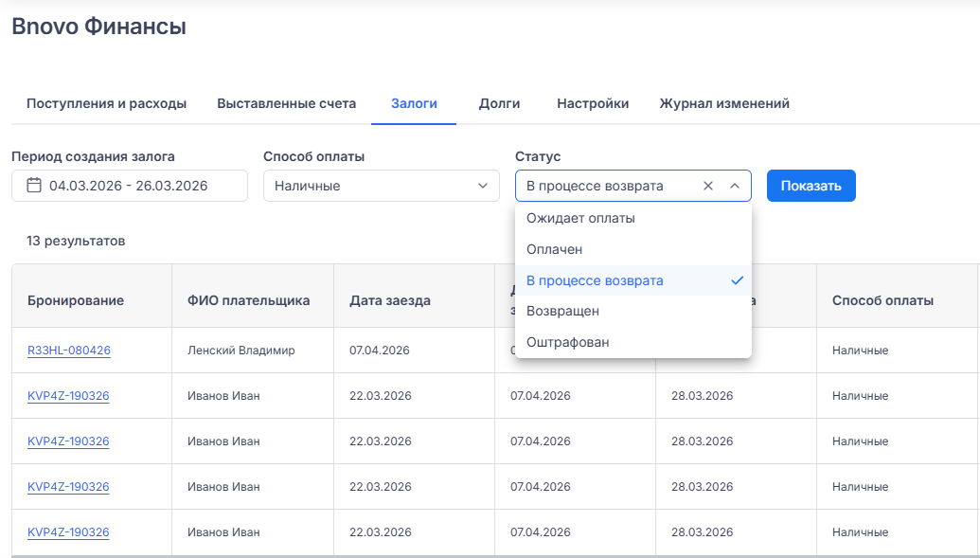
Task: Open the Настройки tab
Action: (x=593, y=103)
